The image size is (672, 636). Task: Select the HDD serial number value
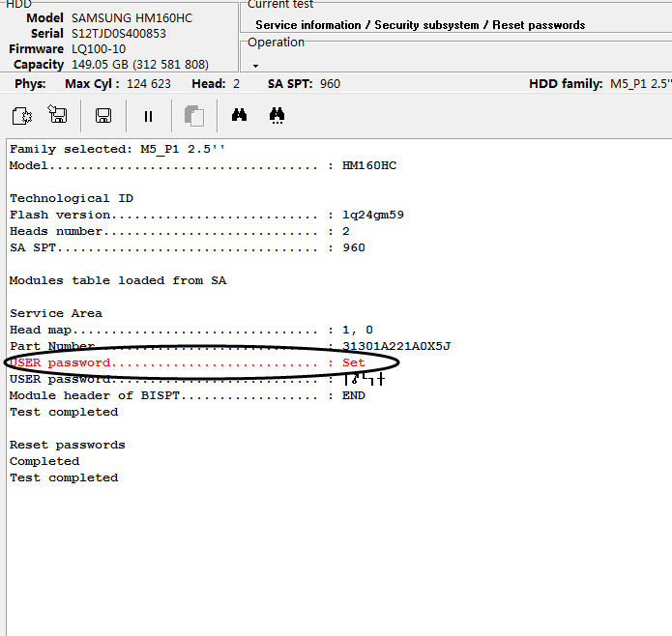[x=118, y=34]
